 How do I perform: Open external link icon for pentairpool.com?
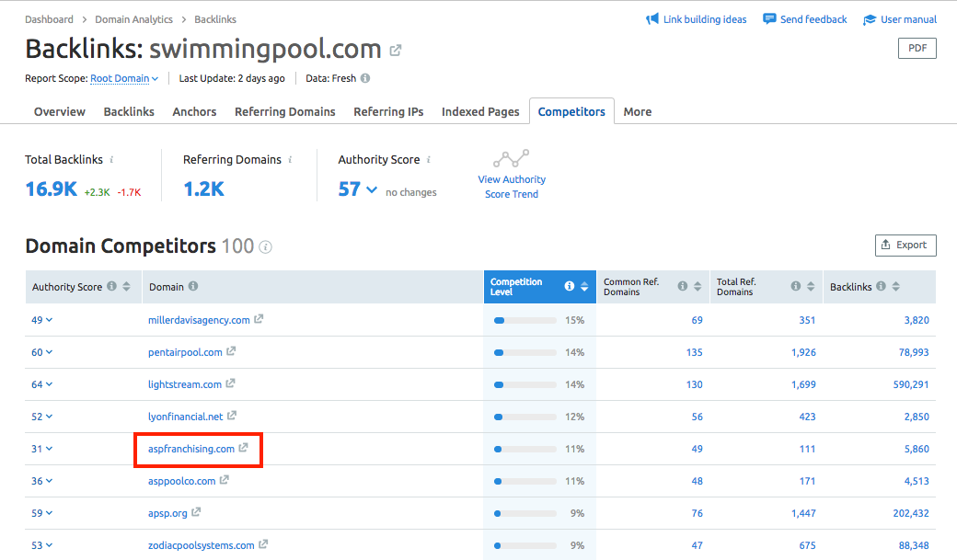click(x=231, y=351)
